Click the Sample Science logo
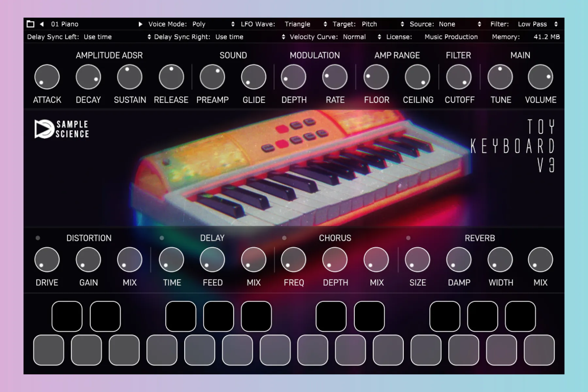588x392 pixels. click(62, 129)
